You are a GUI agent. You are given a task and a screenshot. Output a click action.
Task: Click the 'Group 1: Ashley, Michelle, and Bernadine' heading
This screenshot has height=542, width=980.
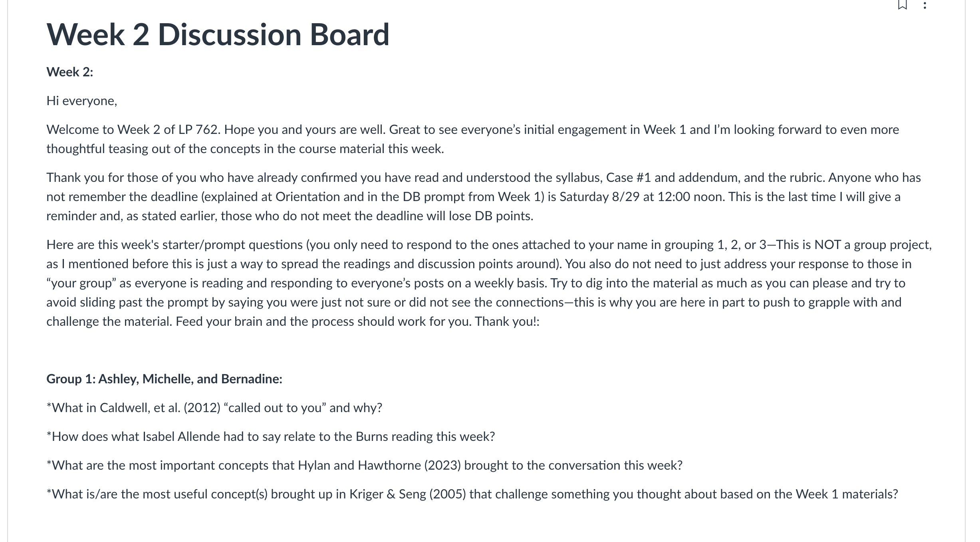(x=164, y=379)
